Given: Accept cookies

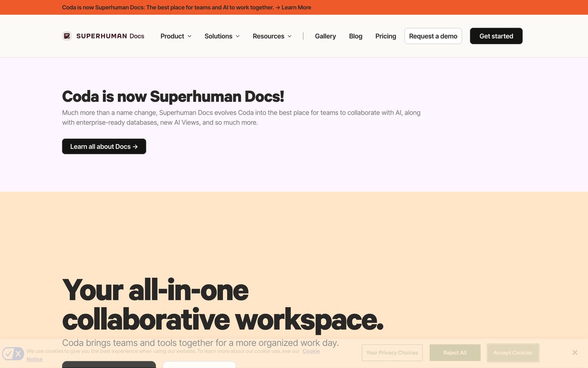Looking at the screenshot, I should 513,353.
